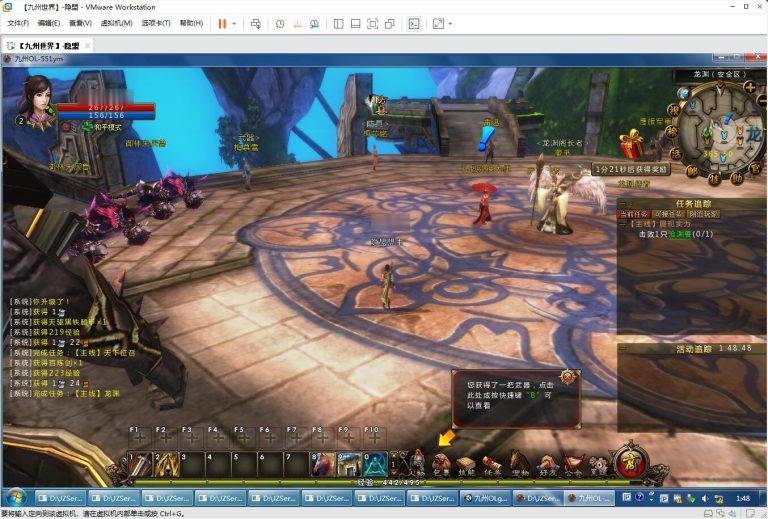Open the 查看(V) menu
This screenshot has height=519, width=768.
pyautogui.click(x=80, y=23)
